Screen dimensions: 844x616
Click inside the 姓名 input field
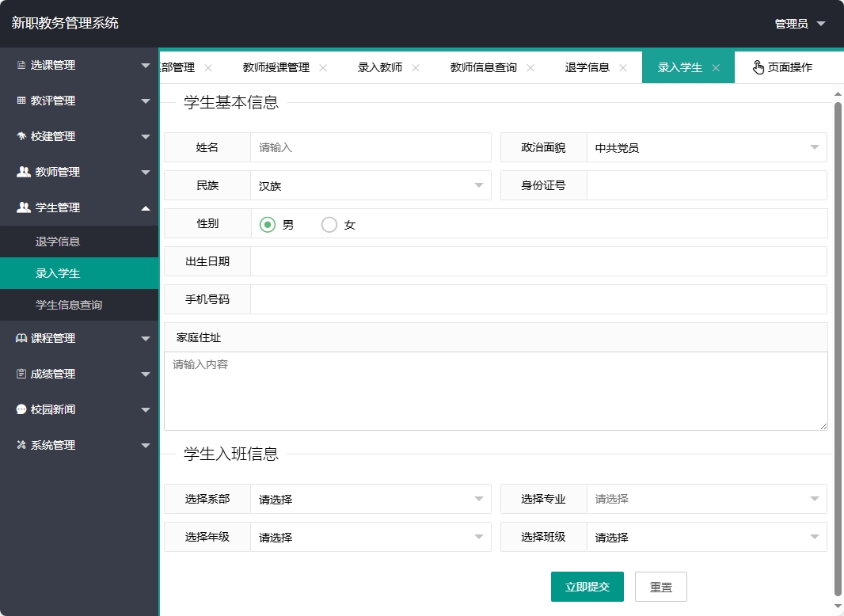tap(370, 147)
